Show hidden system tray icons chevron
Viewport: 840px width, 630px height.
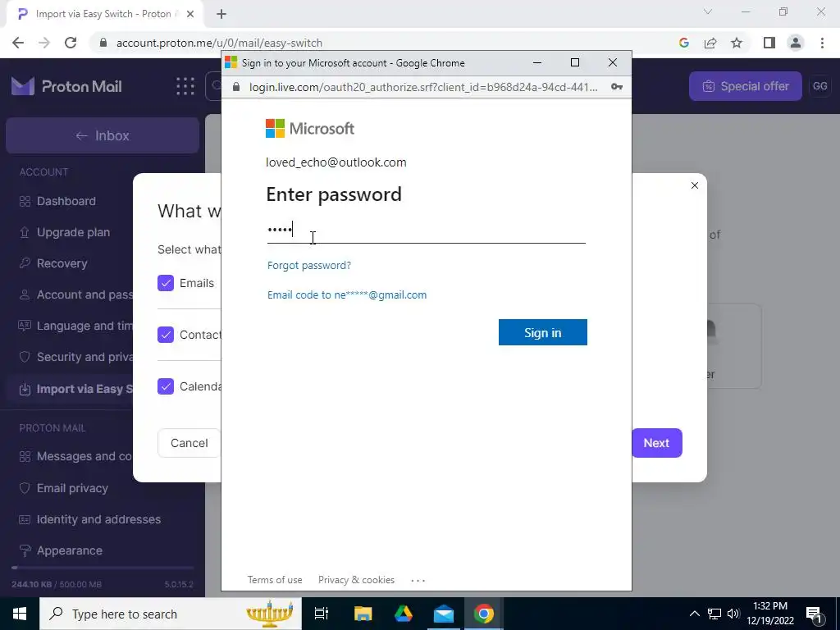point(694,614)
